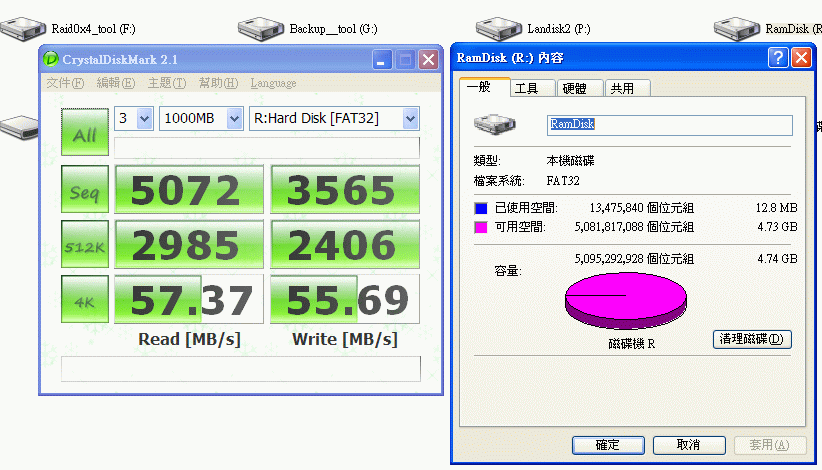The width and height of the screenshot is (822, 470).
Task: Open the Landisk2 (P:) drive icon
Action: tap(499, 28)
